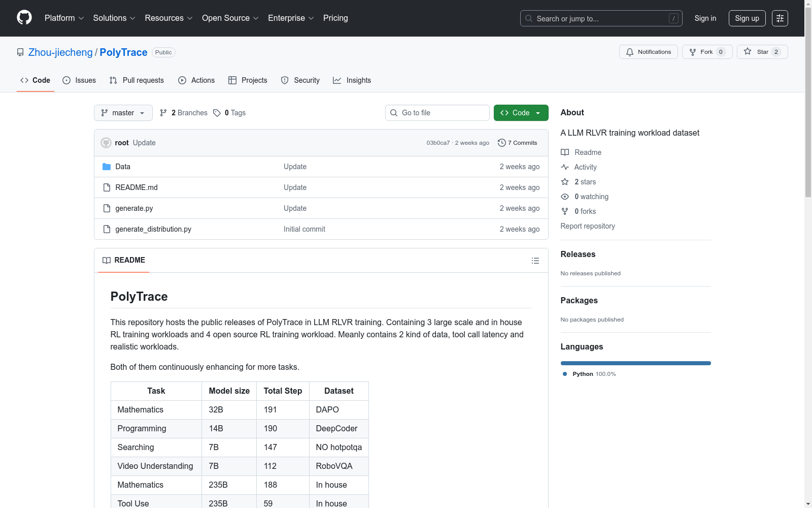This screenshot has height=508, width=812.
Task: Switch to the Pull requests tab
Action: [137, 80]
